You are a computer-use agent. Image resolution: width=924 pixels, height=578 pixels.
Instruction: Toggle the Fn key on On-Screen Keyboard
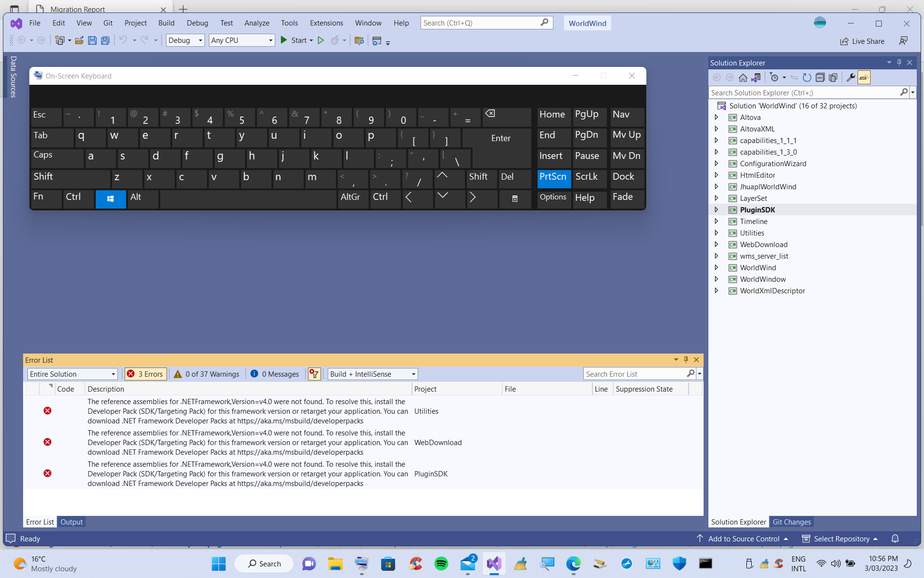[46, 199]
